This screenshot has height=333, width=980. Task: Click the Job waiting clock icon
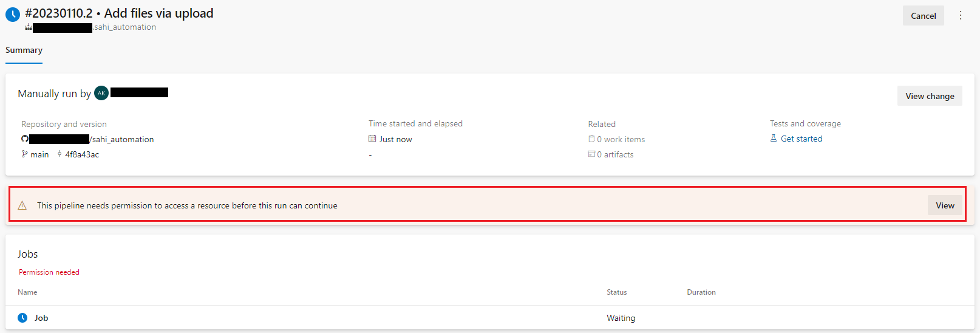pyautogui.click(x=22, y=318)
